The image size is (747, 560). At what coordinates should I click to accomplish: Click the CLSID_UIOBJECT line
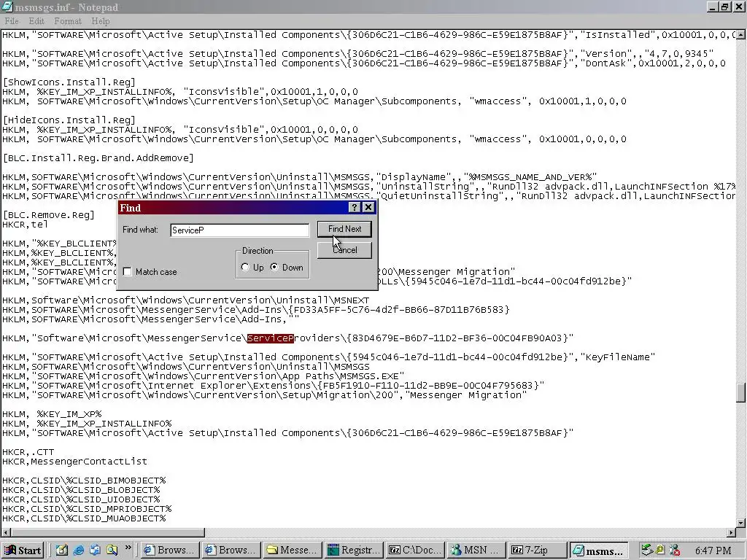coord(81,499)
